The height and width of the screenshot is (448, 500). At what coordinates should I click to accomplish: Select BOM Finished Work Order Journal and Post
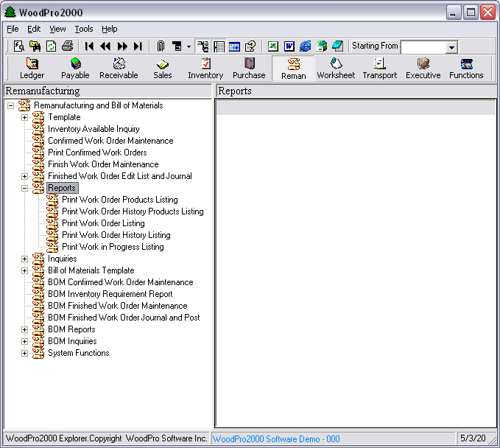coord(124,318)
